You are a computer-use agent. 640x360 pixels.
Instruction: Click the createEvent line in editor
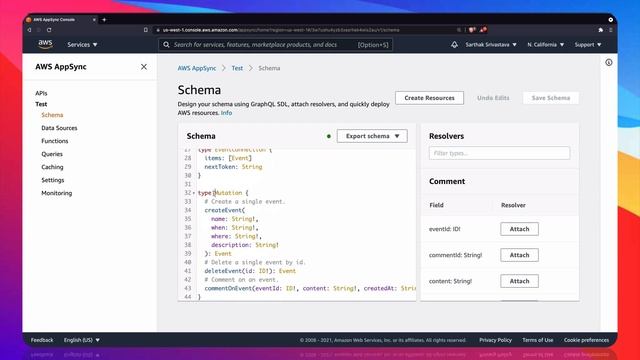[224, 210]
